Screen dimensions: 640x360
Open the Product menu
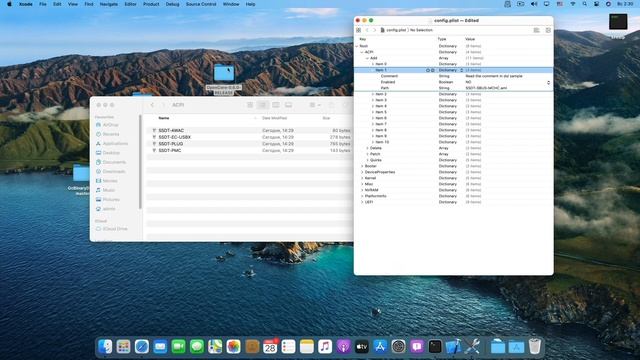click(151, 4)
